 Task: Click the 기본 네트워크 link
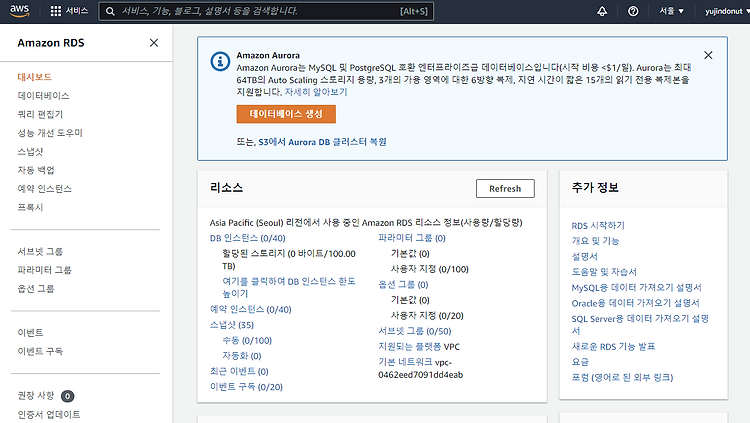405,362
